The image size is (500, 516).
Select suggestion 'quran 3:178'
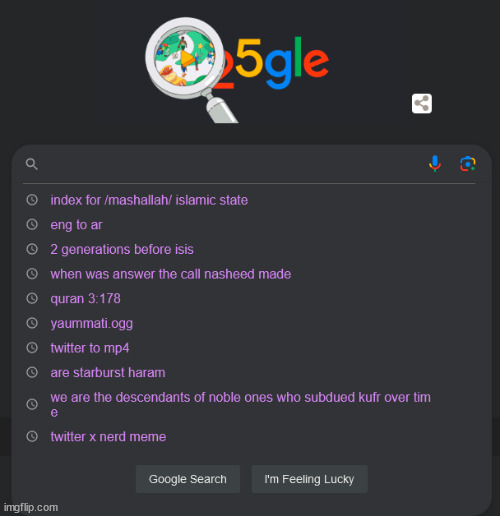[x=85, y=299]
